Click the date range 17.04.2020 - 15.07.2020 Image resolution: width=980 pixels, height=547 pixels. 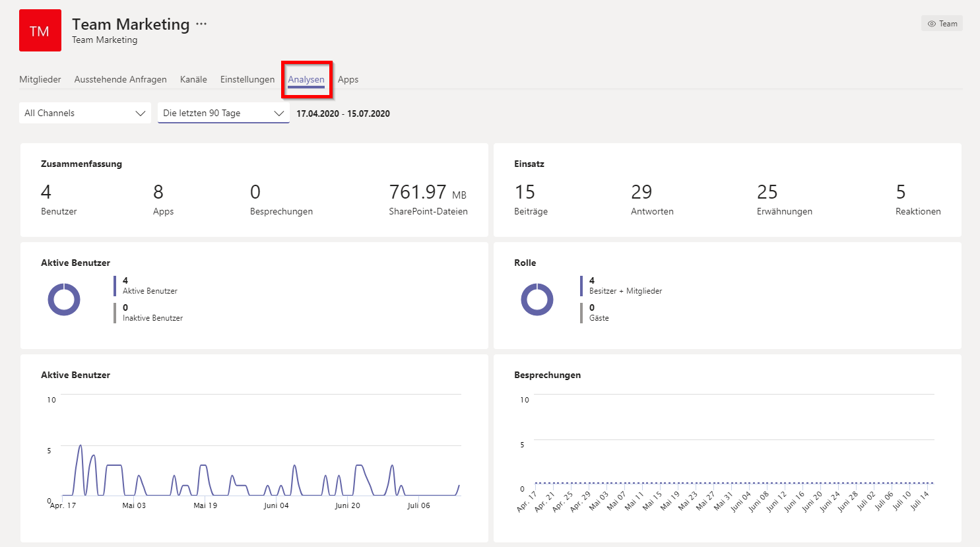pyautogui.click(x=343, y=113)
